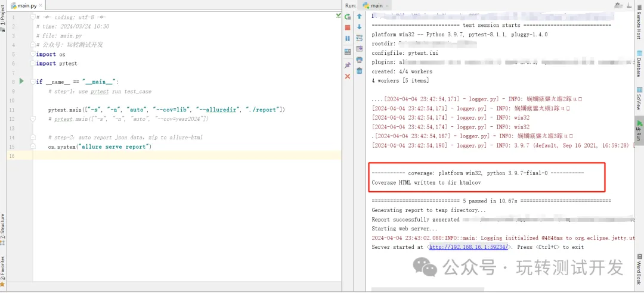Click the commented pytest.main line 12
Viewport: 644px width, 293px height.
click(129, 119)
